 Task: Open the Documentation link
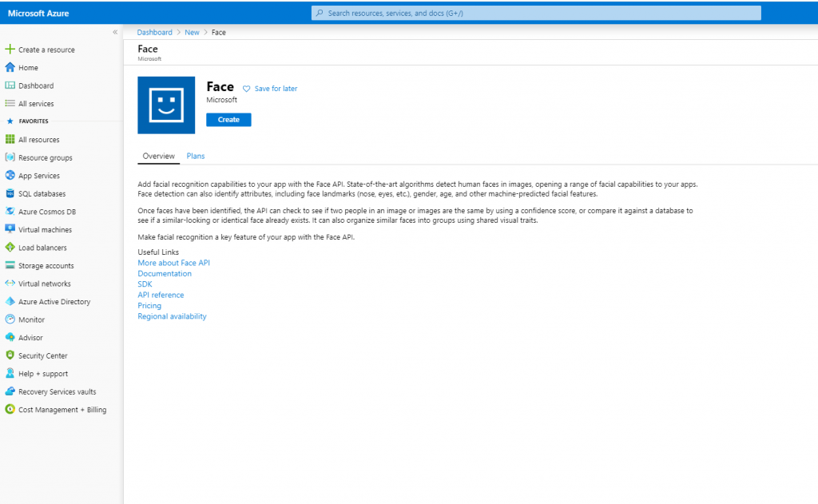tap(165, 273)
